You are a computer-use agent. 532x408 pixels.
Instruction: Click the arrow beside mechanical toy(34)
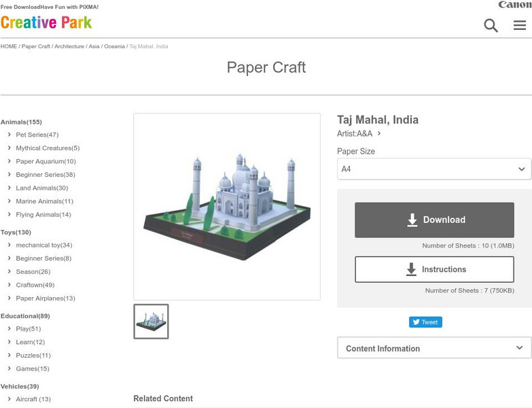[9, 245]
